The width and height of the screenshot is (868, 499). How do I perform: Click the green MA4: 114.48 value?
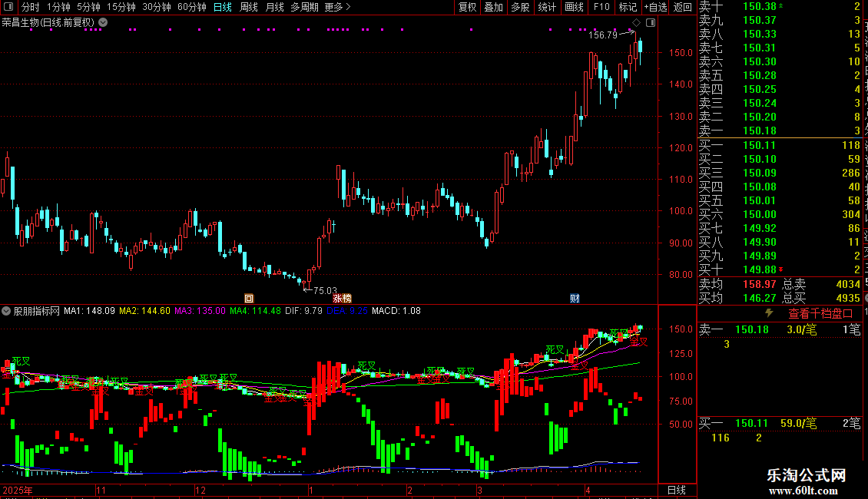coord(255,311)
